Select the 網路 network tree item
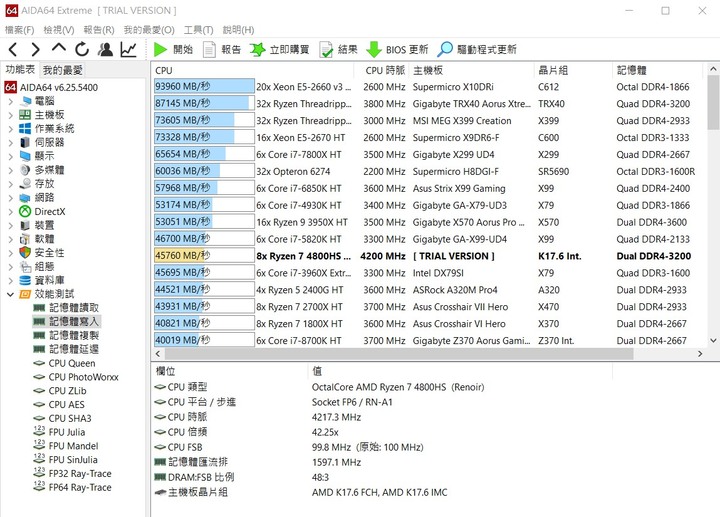 coord(37,197)
